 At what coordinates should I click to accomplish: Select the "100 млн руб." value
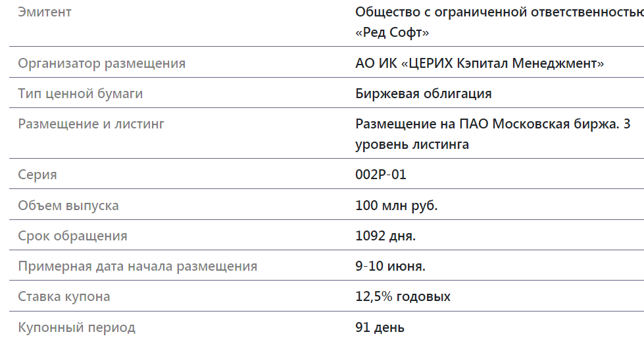click(x=396, y=205)
